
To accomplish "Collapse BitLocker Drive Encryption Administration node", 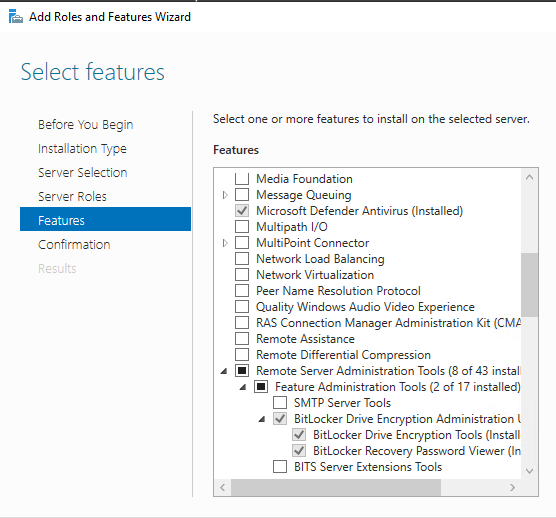I will [x=262, y=419].
